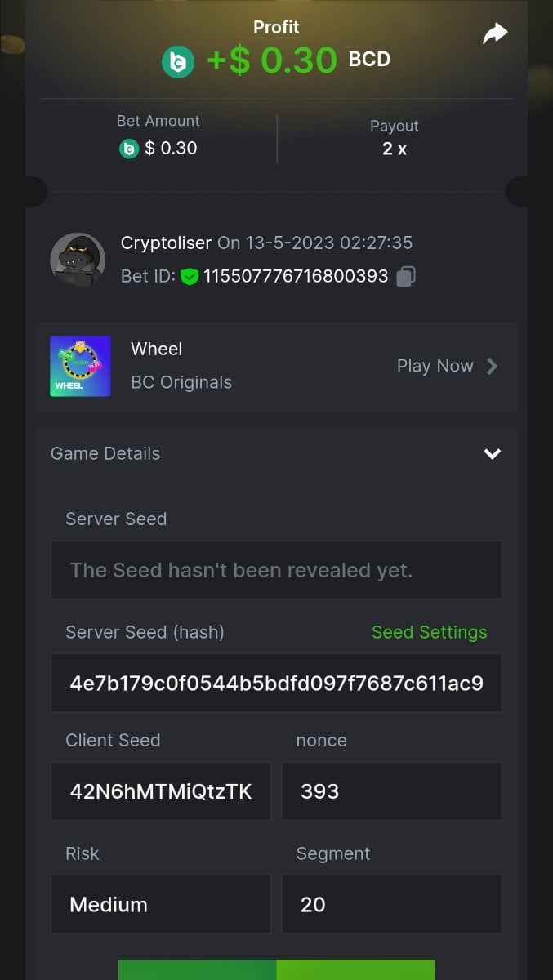Click the Game Details header label
553x980 pixels.
105,454
